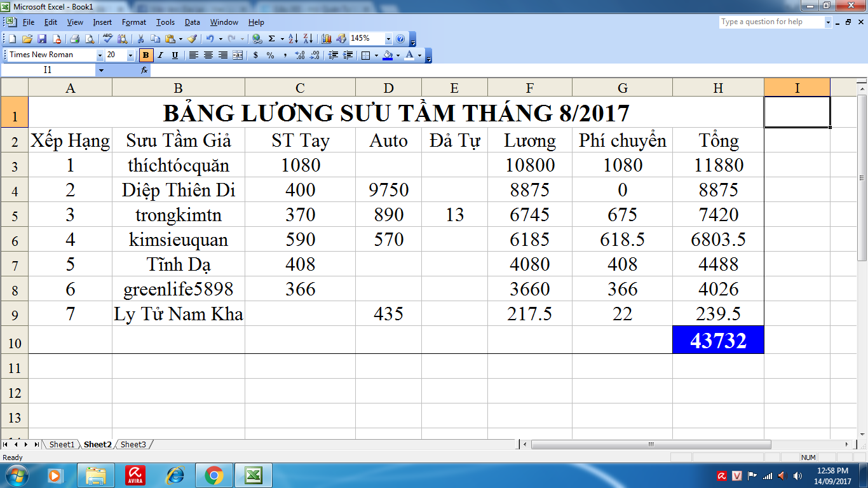Click the Format Painter brush
This screenshot has width=868, height=488.
coord(193,39)
